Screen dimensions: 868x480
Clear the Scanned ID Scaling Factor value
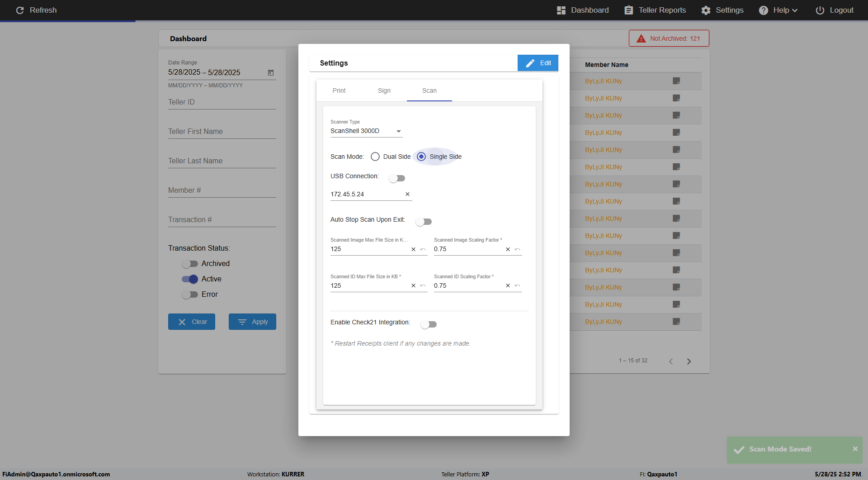point(508,285)
